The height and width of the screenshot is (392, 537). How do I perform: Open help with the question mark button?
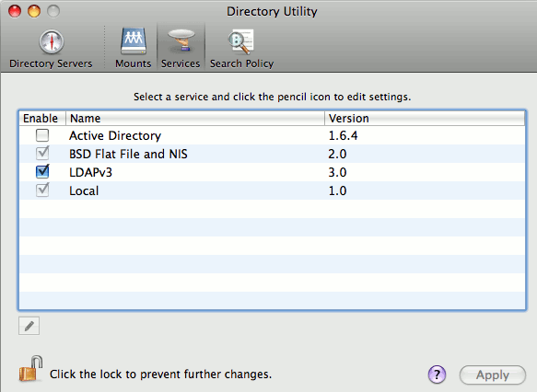437,375
